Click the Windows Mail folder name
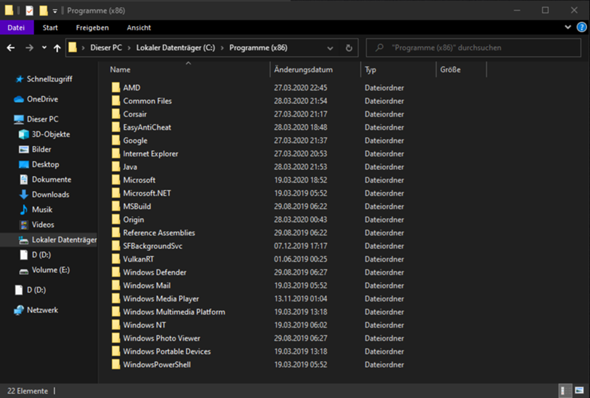590x398 pixels. (147, 286)
